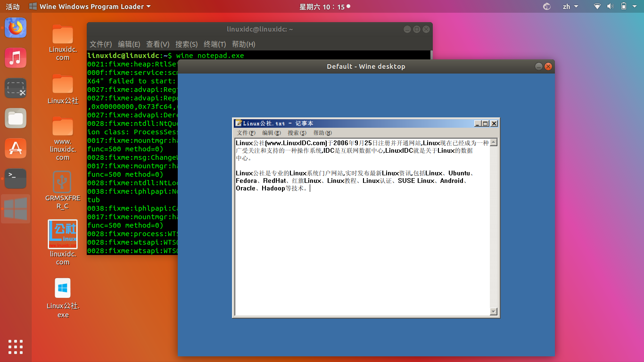
Task: Open the Linuxidc.com desktop folder
Action: 63,42
